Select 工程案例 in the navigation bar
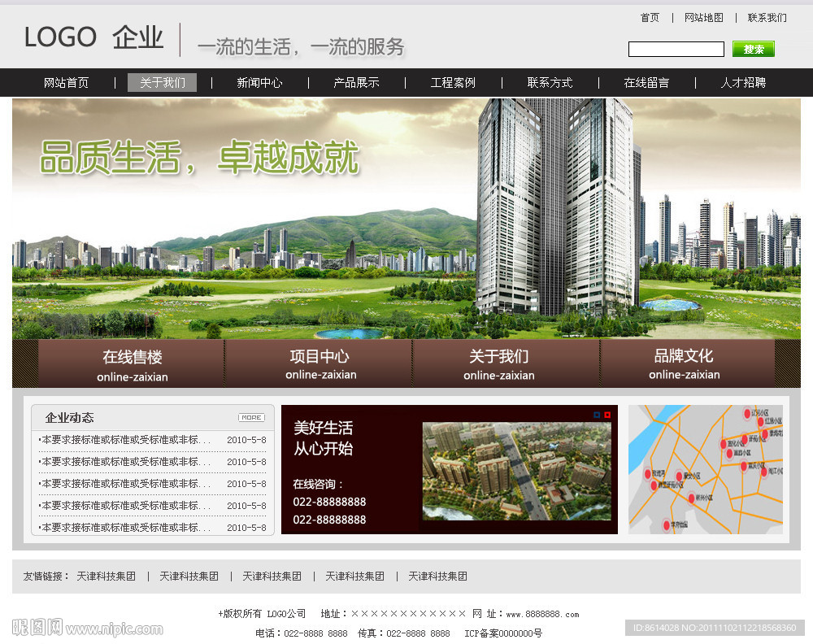This screenshot has height=644, width=813. [x=451, y=82]
